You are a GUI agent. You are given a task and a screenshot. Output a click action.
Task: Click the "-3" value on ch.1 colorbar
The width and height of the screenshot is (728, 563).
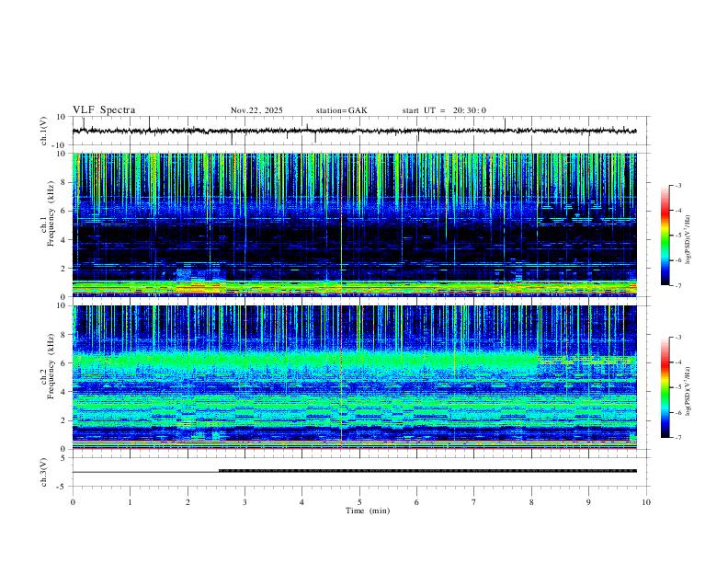(x=677, y=185)
